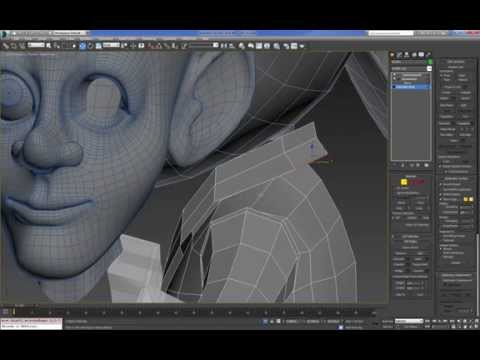Select the yellow Vertex sub-object icon
Image resolution: width=480 pixels, height=360 pixels.
tap(404, 182)
